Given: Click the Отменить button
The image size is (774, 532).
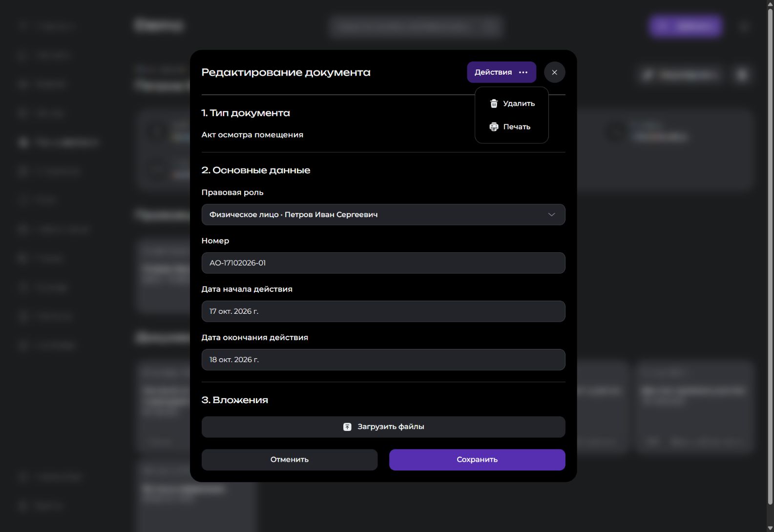Looking at the screenshot, I should 290,460.
